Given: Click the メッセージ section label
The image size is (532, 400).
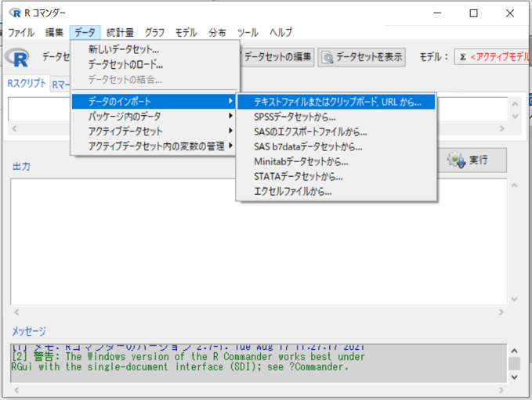Looking at the screenshot, I should [x=29, y=331].
